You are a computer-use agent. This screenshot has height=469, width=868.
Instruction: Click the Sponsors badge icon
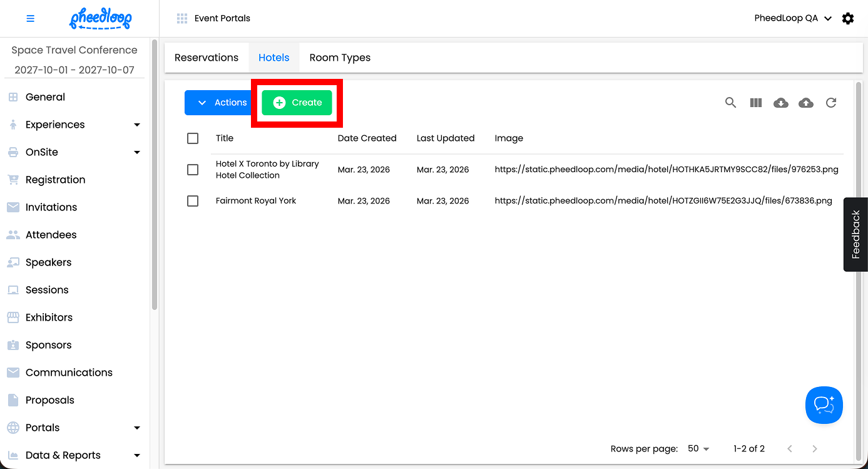13,345
